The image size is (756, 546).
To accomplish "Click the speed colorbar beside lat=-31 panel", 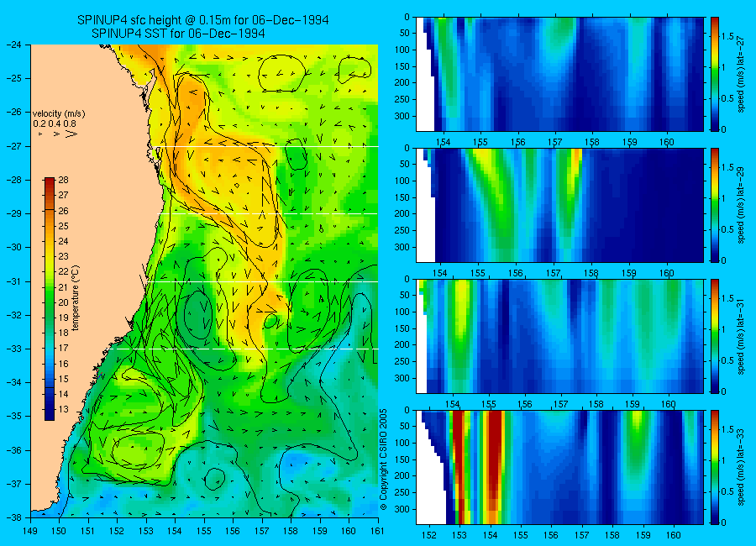I will pos(715,336).
